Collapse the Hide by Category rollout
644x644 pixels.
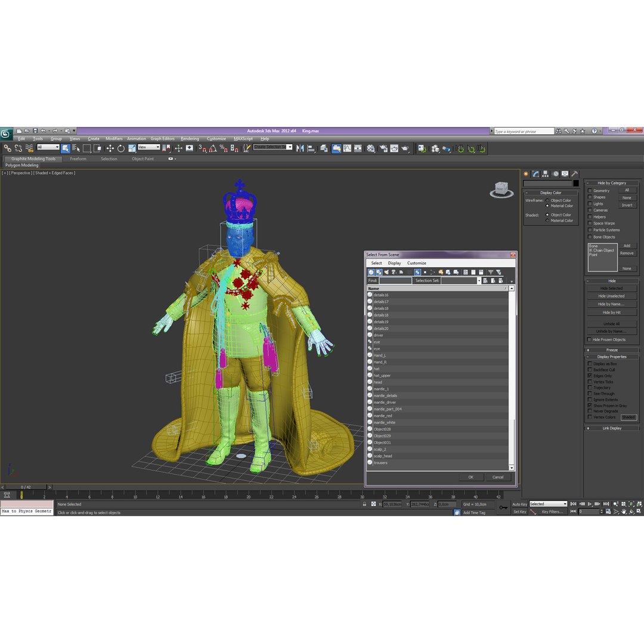(x=612, y=183)
